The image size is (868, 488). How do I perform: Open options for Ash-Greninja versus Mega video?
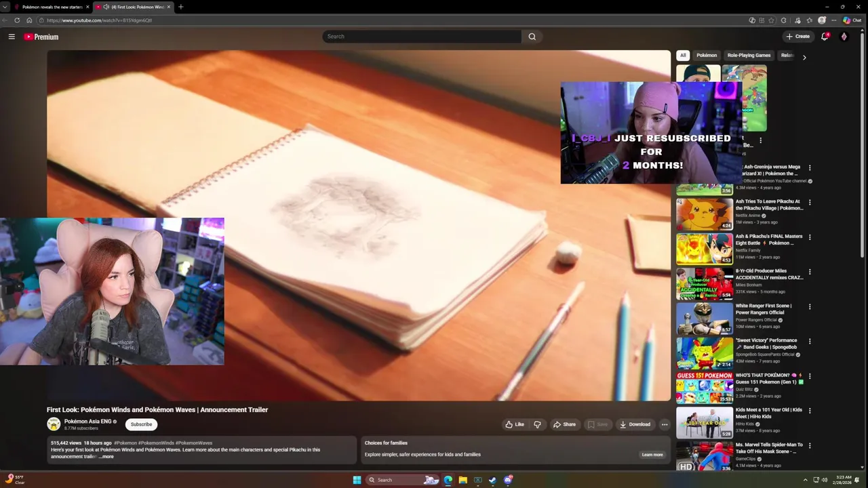[x=810, y=167]
